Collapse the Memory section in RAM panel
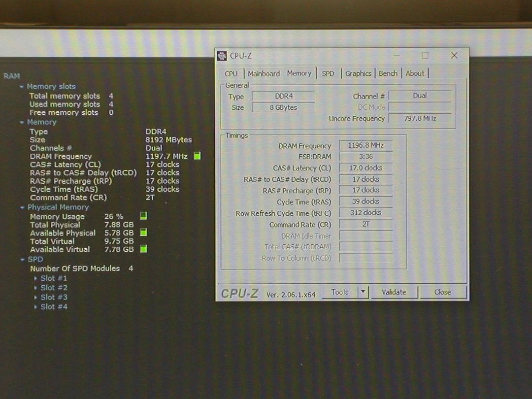The image size is (532, 399). coord(22,122)
